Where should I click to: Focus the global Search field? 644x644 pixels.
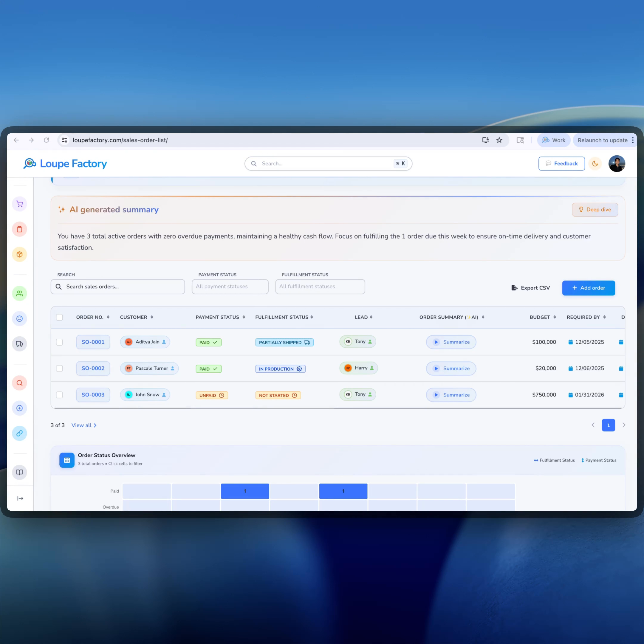[328, 164]
